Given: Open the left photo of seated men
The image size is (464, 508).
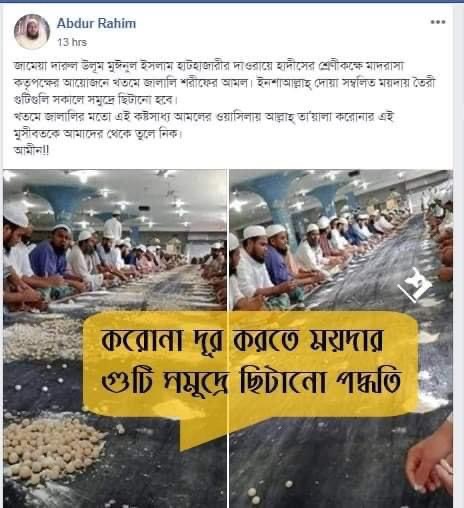Looking at the screenshot, I should [x=115, y=338].
